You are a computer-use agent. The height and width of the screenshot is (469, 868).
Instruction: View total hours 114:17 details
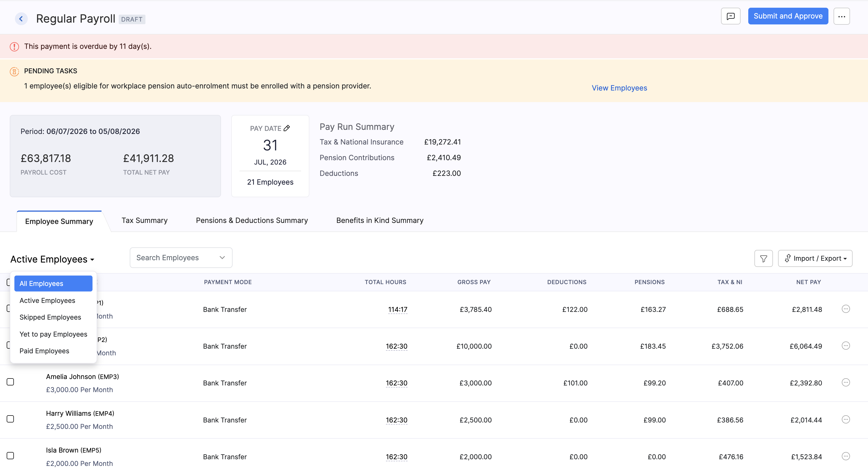[x=398, y=310]
